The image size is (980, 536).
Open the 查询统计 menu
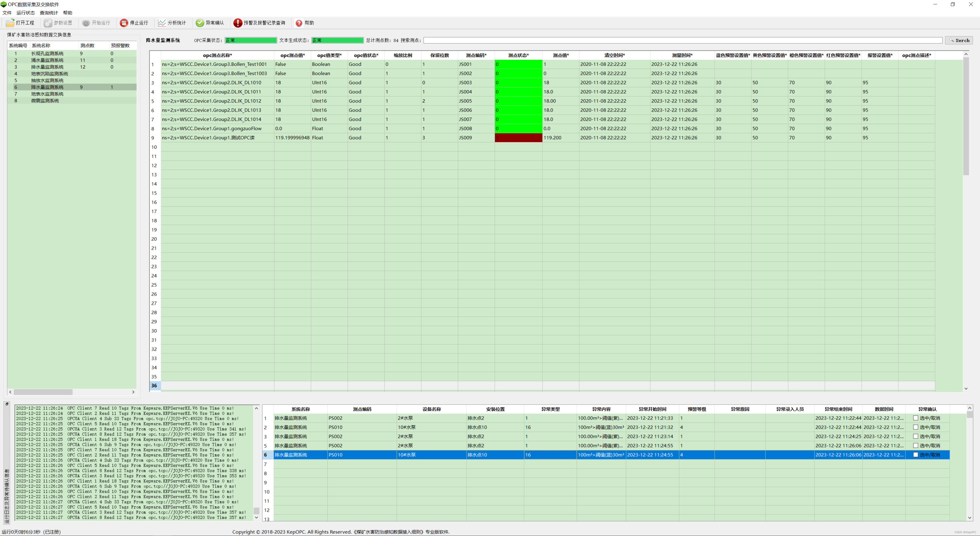click(49, 13)
